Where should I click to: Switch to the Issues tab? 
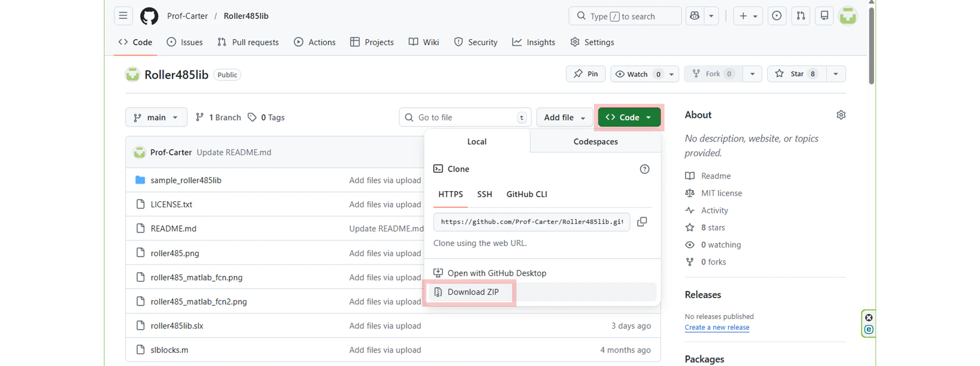185,42
